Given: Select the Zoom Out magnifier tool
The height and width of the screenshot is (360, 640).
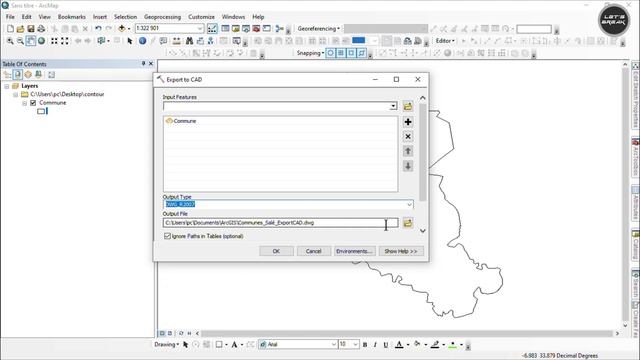Looking at the screenshot, I should coord(20,41).
